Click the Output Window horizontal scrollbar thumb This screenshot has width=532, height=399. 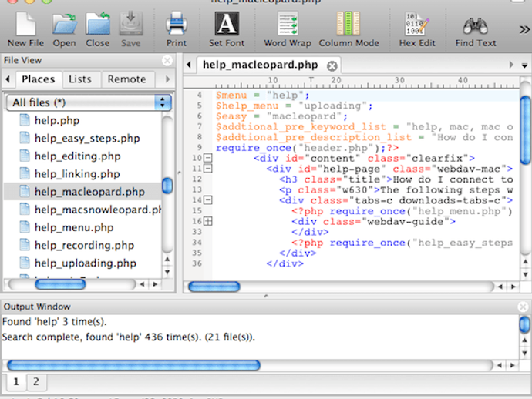click(133, 365)
